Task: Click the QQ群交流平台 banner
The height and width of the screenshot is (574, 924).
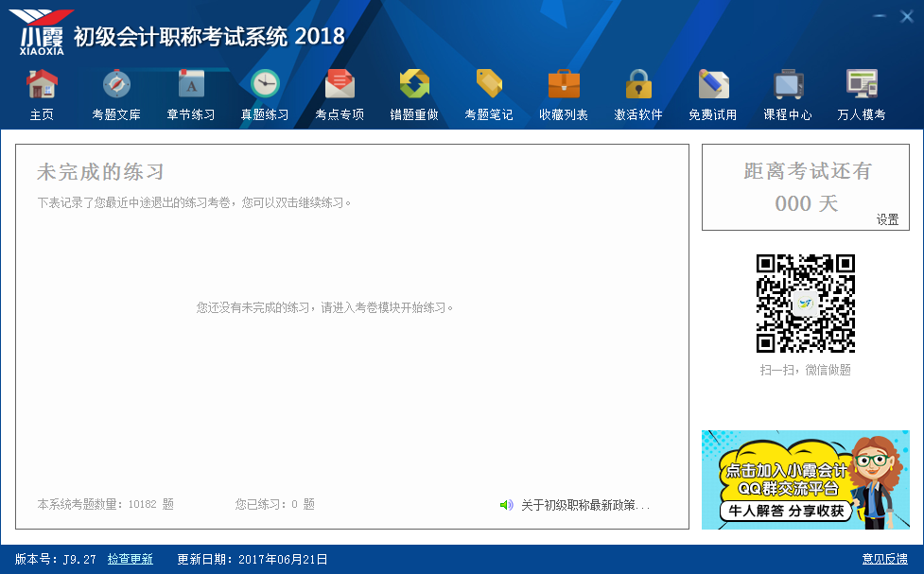Action: (805, 479)
